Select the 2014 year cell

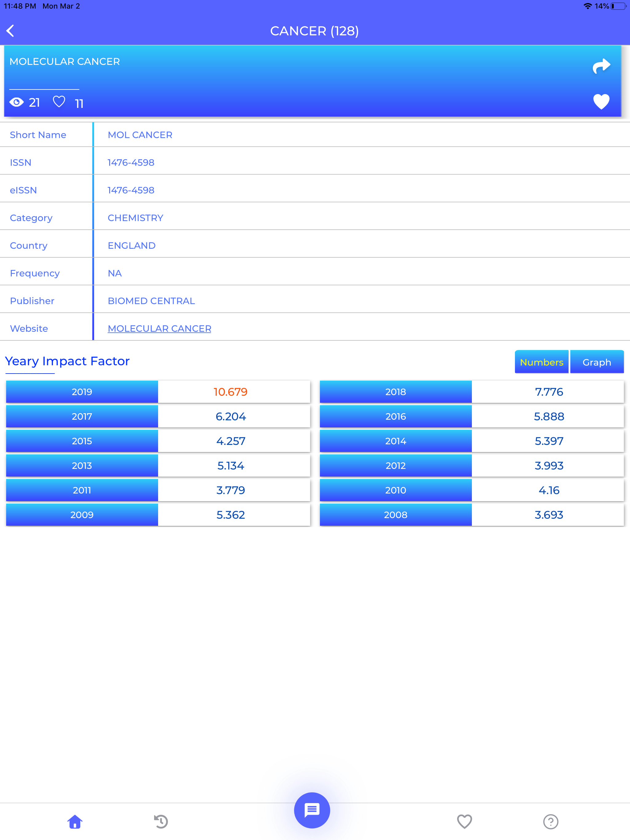click(x=396, y=441)
